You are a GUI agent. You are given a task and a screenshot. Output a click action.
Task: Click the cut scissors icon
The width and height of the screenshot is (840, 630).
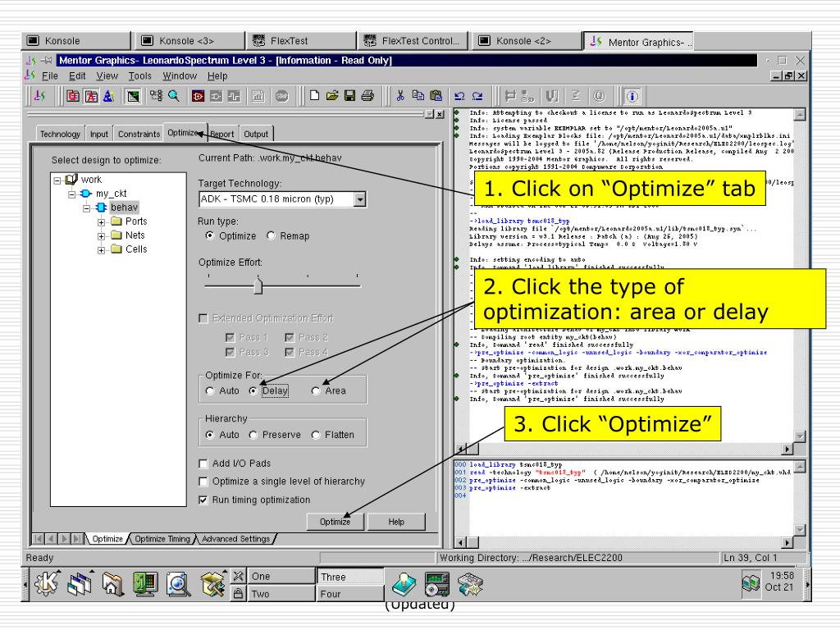pos(400,96)
